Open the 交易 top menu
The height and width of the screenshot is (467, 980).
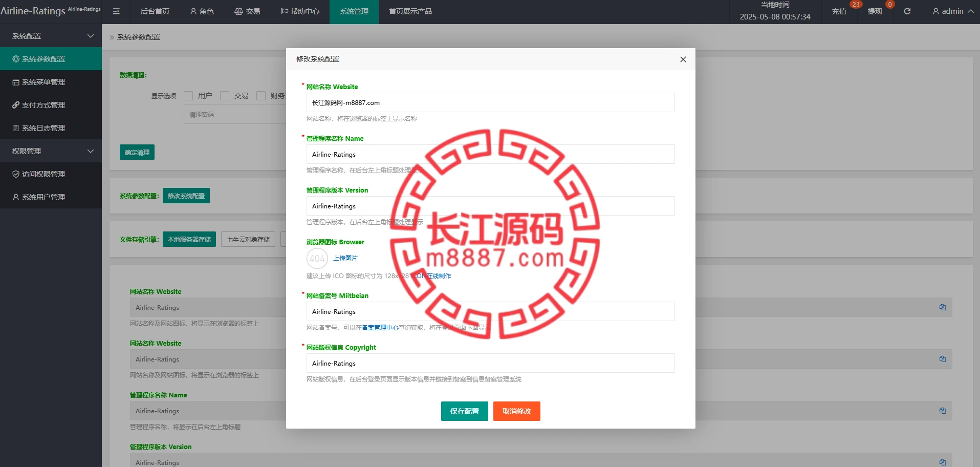tap(247, 11)
